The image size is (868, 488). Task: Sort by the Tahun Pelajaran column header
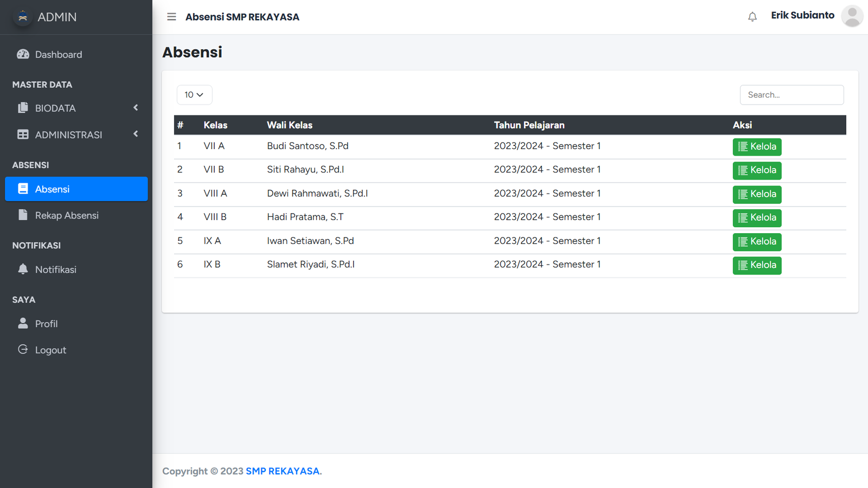529,125
